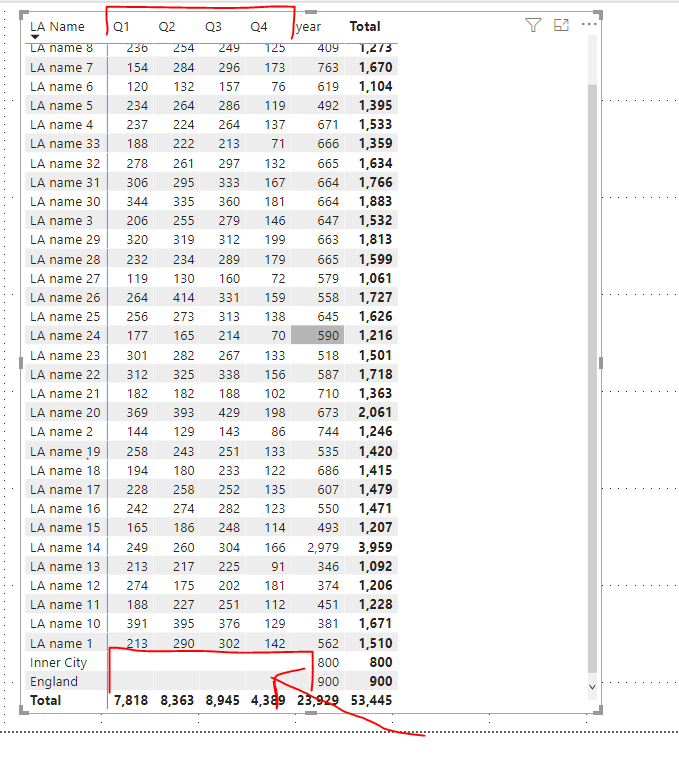
Task: Sort by the LA Name column header
Action: [x=57, y=26]
